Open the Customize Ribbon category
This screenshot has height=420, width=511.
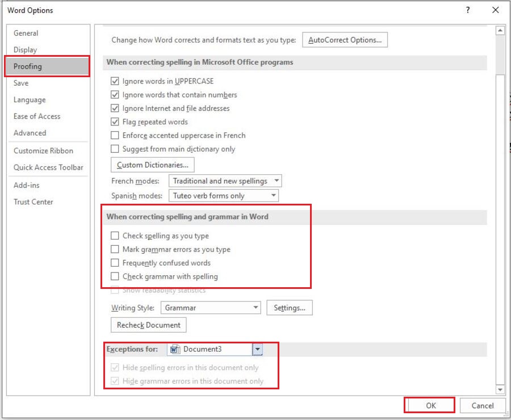[x=48, y=151]
